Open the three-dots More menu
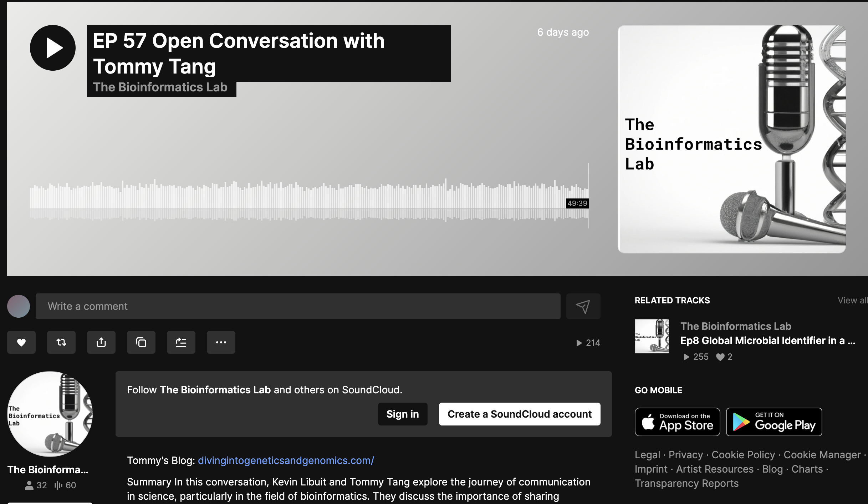This screenshot has width=868, height=504. pos(221,342)
